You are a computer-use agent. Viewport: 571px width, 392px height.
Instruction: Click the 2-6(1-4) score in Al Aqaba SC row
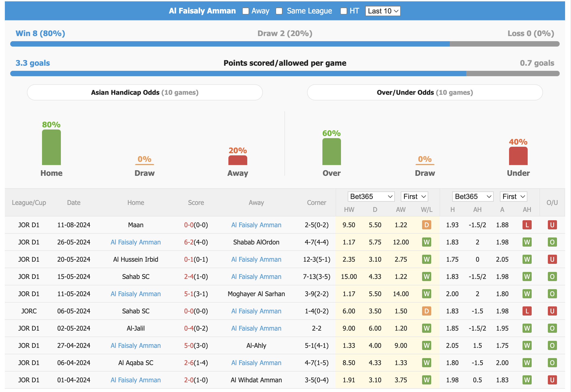196,363
